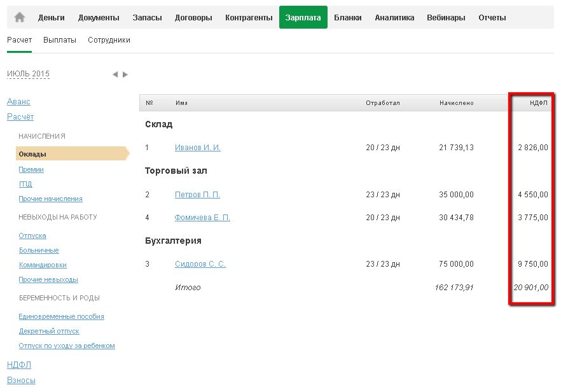Click the Home house icon
This screenshot has height=392, width=561.
point(19,18)
